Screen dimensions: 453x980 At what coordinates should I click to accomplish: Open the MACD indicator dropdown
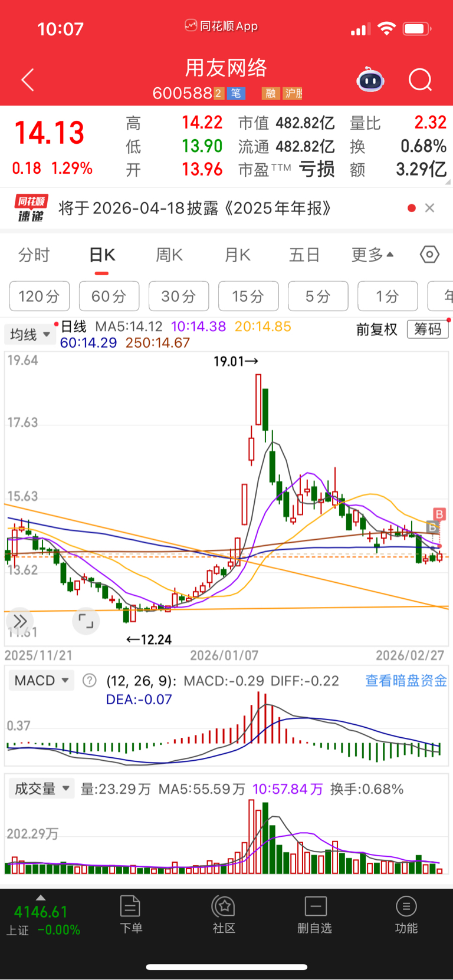pos(41,681)
